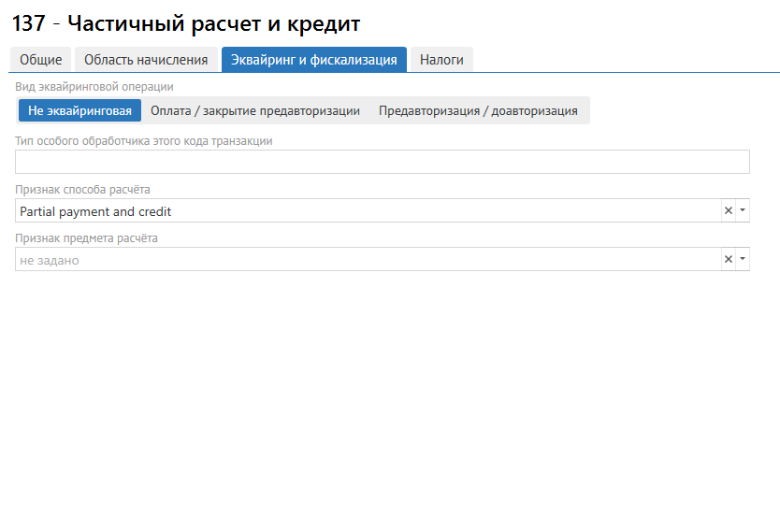
Task: Go to the Налоги tab
Action: point(441,60)
